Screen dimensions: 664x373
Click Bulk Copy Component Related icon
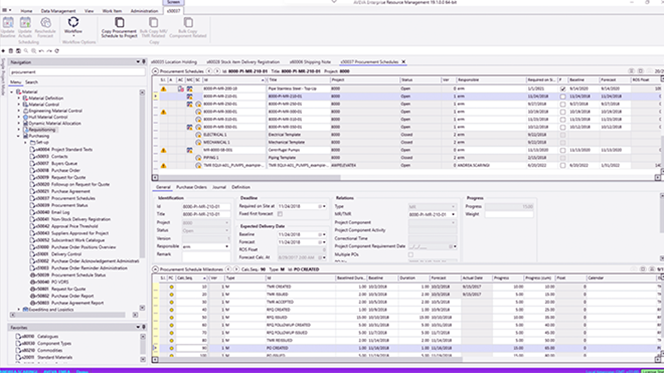click(188, 28)
